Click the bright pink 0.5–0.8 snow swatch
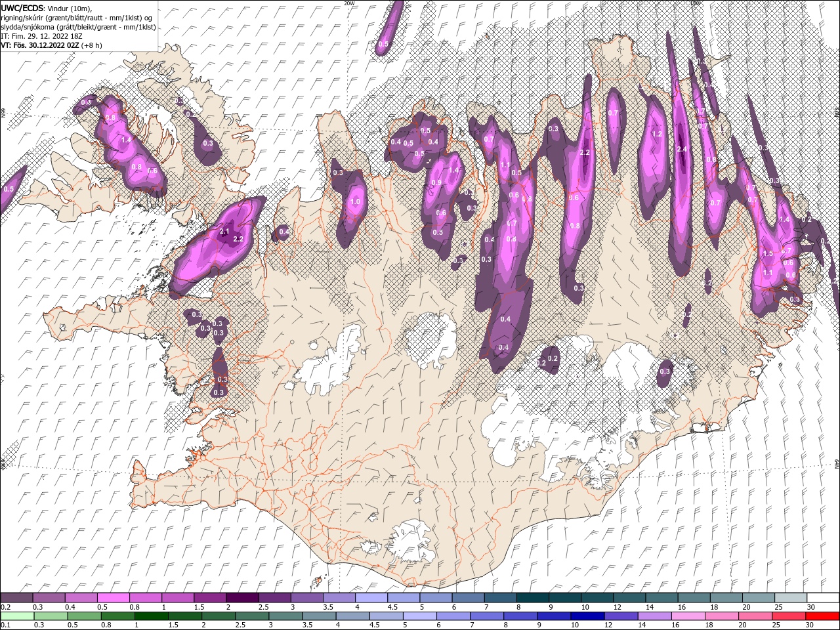 point(113,598)
